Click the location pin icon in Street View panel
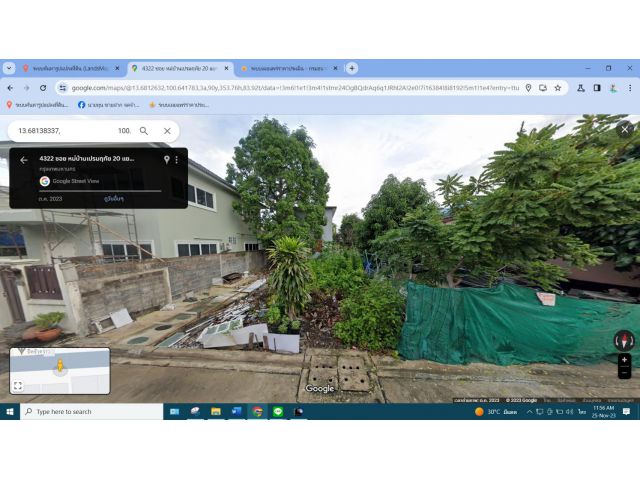 (x=167, y=160)
